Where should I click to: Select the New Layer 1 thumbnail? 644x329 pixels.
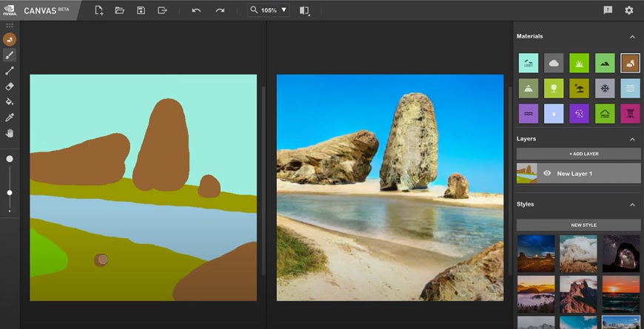point(526,173)
